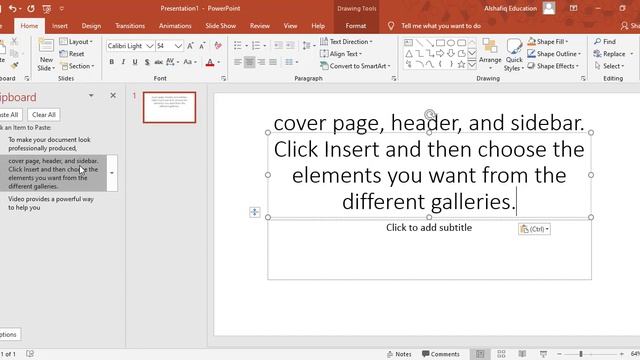The image size is (640, 360).
Task: Increase font size with the large A icon
Action: (190, 46)
